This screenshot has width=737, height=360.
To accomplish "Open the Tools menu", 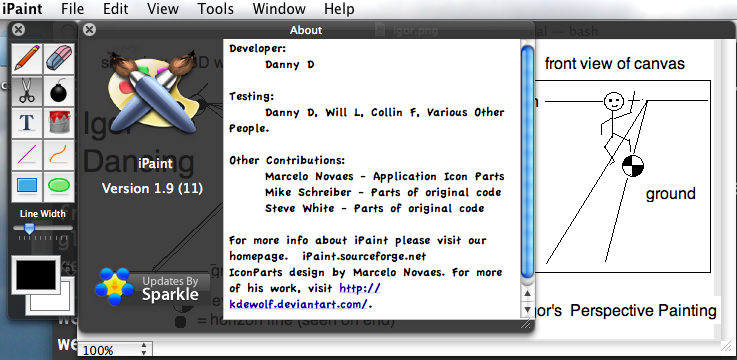I will click(x=215, y=8).
